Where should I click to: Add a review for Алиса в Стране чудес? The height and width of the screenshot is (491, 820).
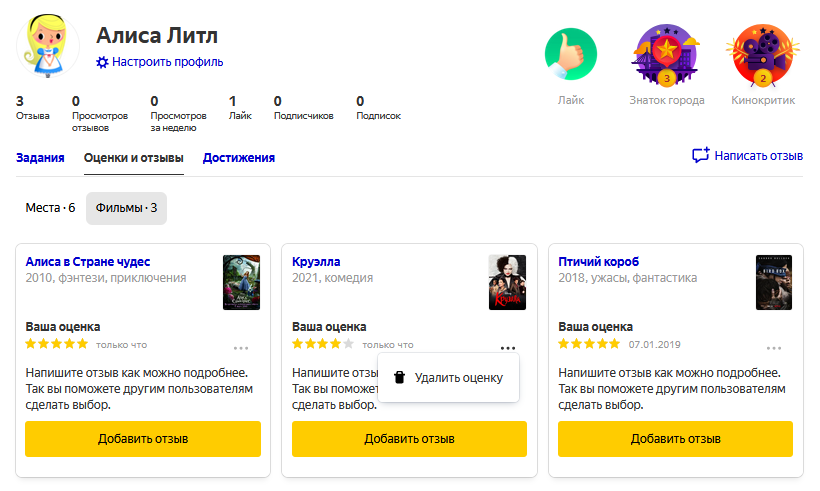[143, 439]
